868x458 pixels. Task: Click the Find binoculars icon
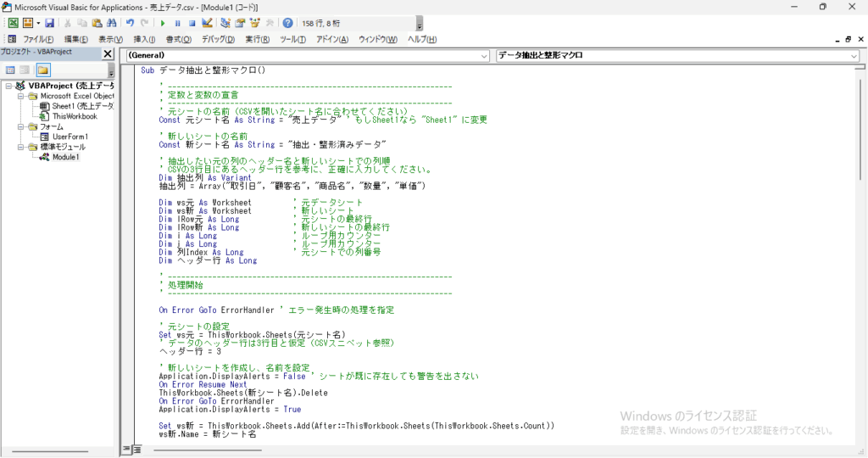point(110,23)
